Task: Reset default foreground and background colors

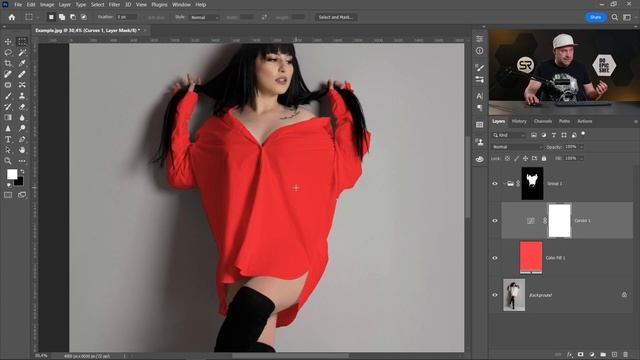Action: (x=9, y=185)
